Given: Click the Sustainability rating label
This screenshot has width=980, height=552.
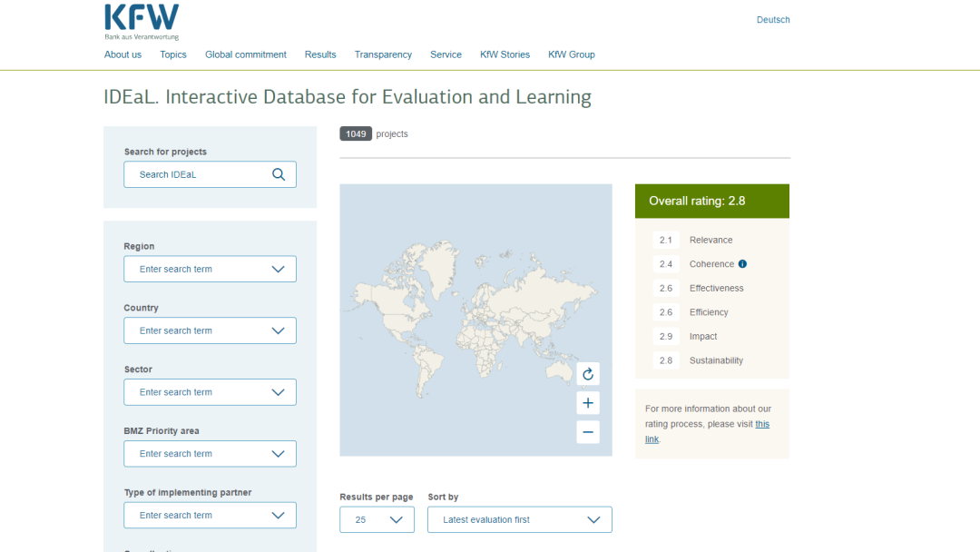Looking at the screenshot, I should [x=716, y=360].
